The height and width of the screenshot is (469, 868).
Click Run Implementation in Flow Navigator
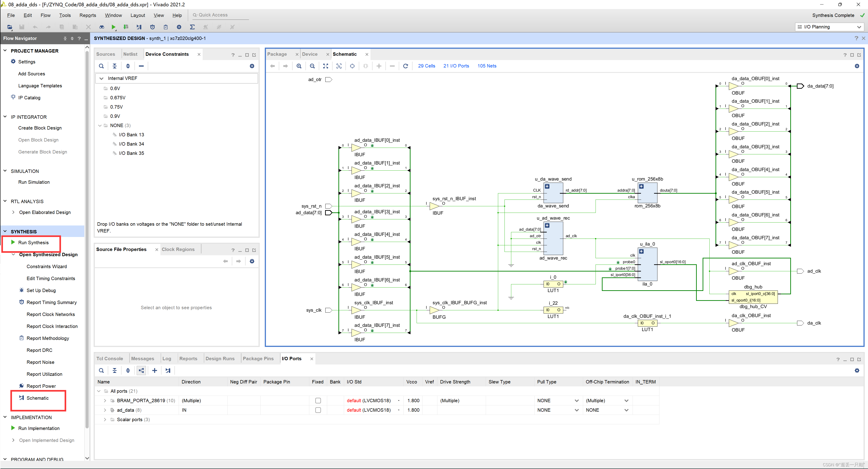coord(39,428)
